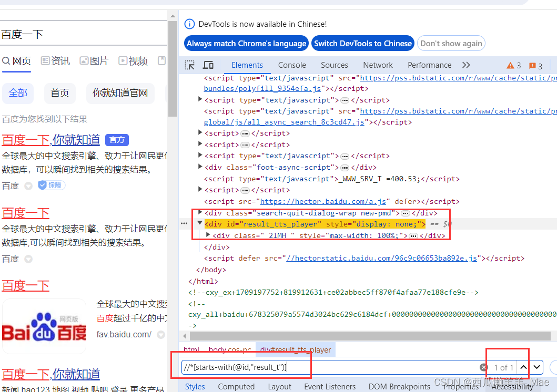The height and width of the screenshot is (392, 557).
Task: Expand the search-quit-dialog-wrap div node
Action: click(200, 212)
